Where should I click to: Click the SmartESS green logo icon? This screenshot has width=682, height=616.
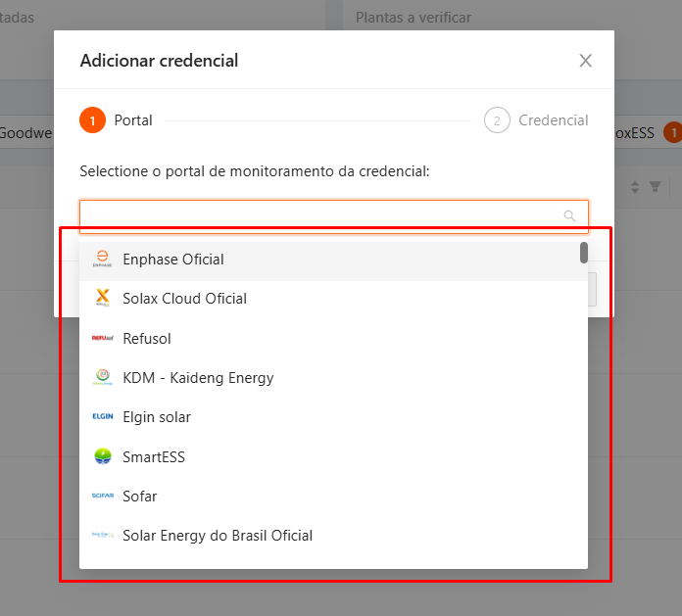[x=103, y=457]
